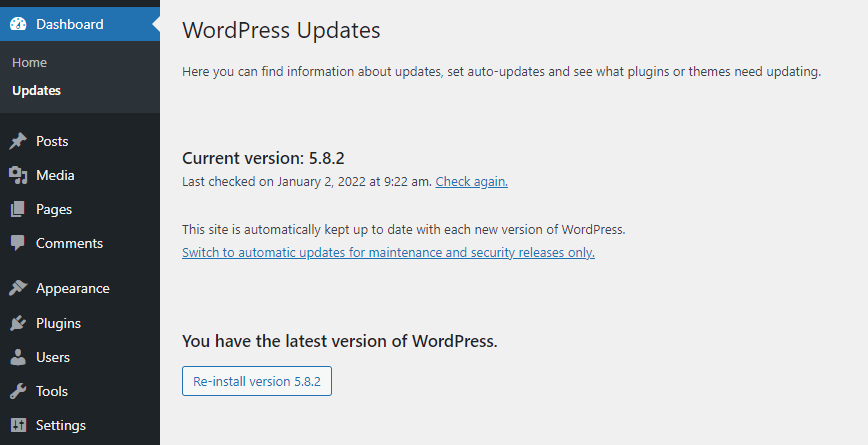Click the Plugins plug icon
Viewport: 868px width, 445px height.
[x=18, y=323]
